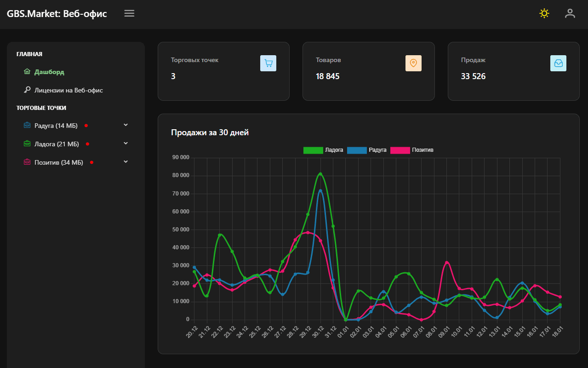The height and width of the screenshot is (368, 588).
Task: Expand the Радуга (14 МБ) chevron
Action: click(x=126, y=125)
